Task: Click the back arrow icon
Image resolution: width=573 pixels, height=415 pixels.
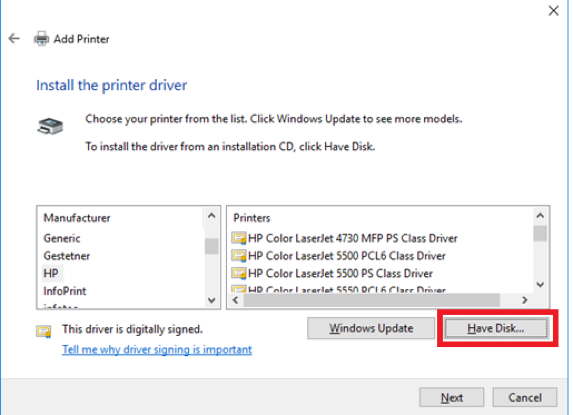Action: click(x=14, y=38)
